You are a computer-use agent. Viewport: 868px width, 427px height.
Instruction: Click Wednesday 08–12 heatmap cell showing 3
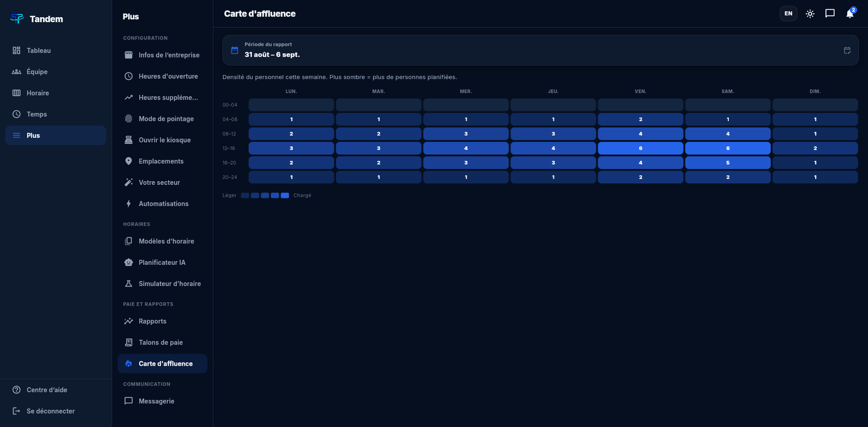pos(466,134)
